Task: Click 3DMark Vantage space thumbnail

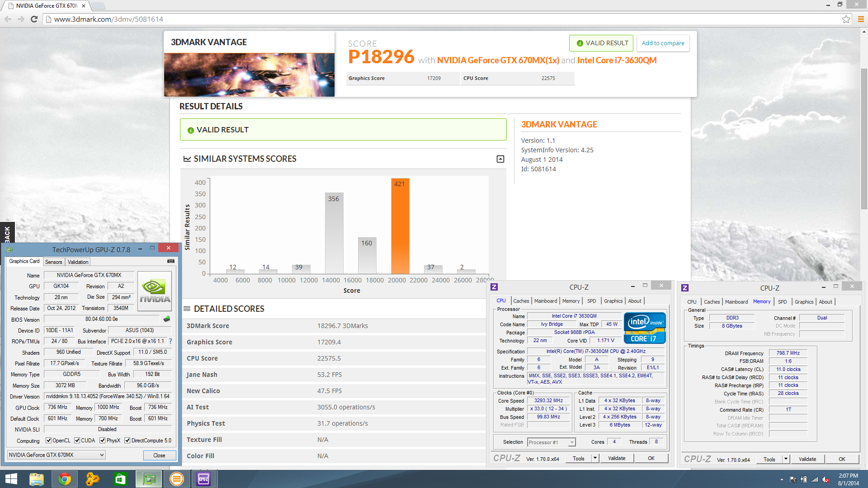Action: (x=249, y=75)
